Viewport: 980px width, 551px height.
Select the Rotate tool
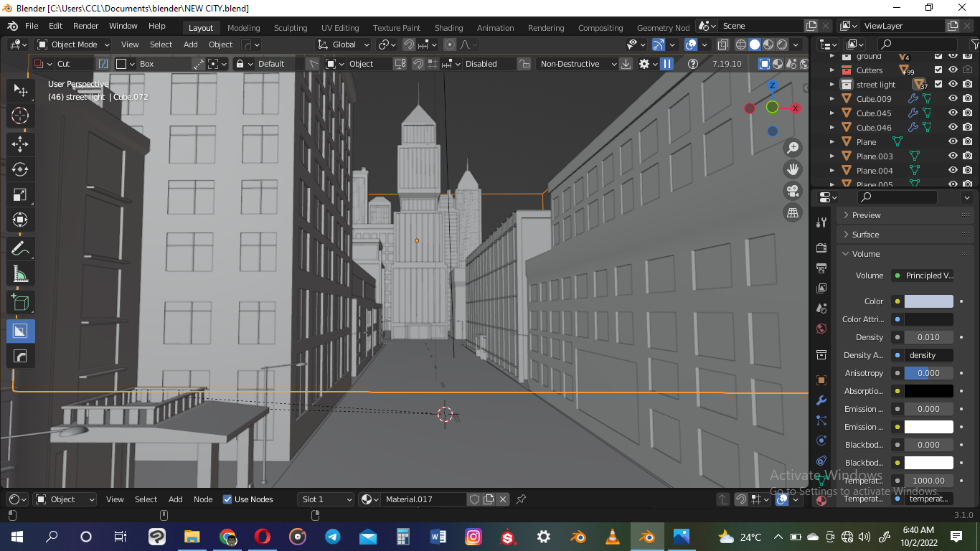click(x=20, y=169)
